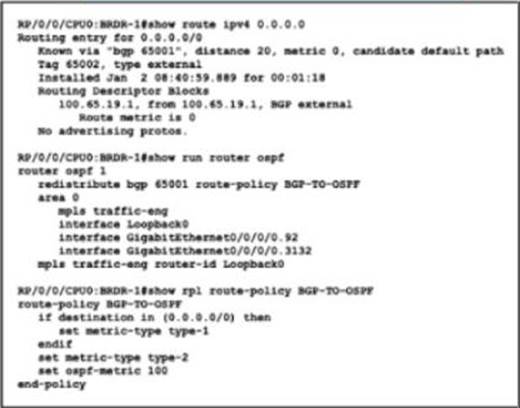
Task: Click the 'Route metric is 0' line
Action: 137,118
